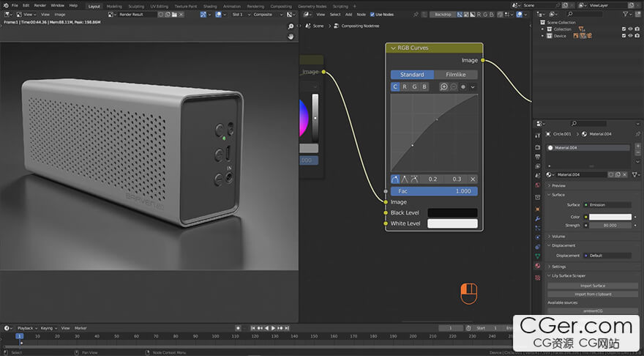644x356 pixels.
Task: Open the Particles properties tab
Action: pos(538,228)
